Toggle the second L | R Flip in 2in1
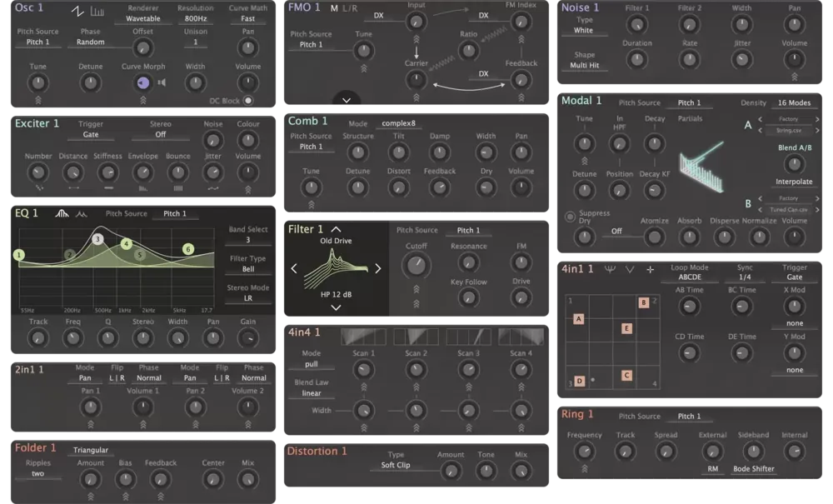This screenshot has width=833, height=504. click(222, 378)
